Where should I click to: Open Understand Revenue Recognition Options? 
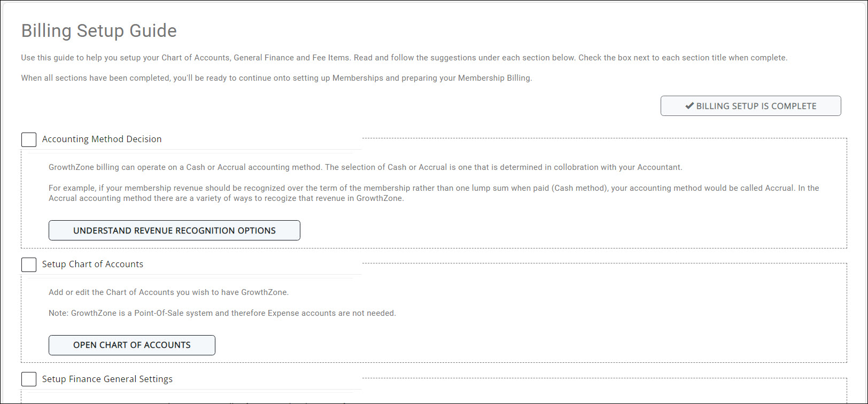tap(174, 230)
